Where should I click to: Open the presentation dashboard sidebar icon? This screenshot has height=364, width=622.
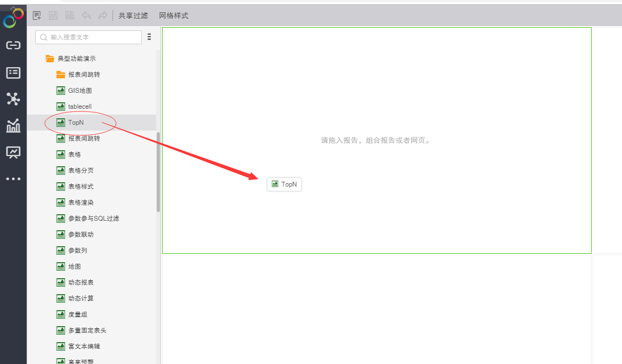(13, 152)
